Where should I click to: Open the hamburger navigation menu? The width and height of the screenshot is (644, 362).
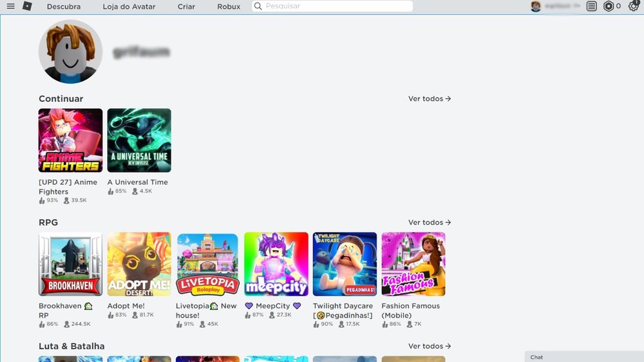click(x=11, y=6)
